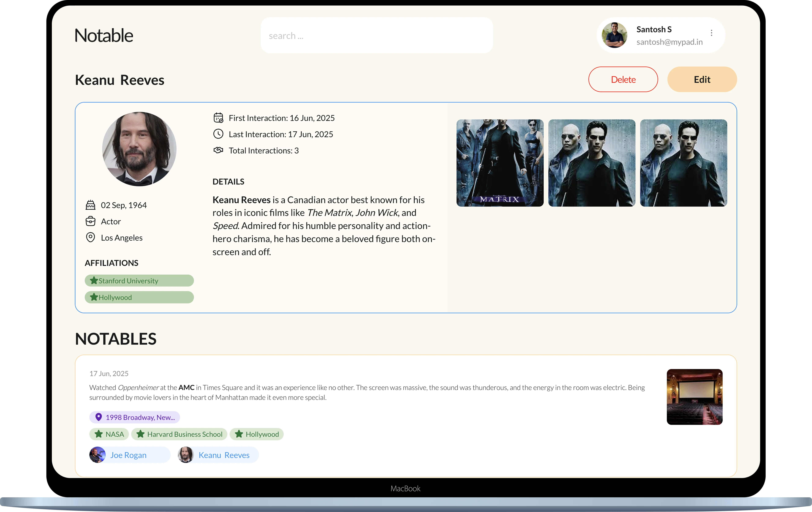Click the 'First Interaction: 16 Jun, 2025' text

282,118
